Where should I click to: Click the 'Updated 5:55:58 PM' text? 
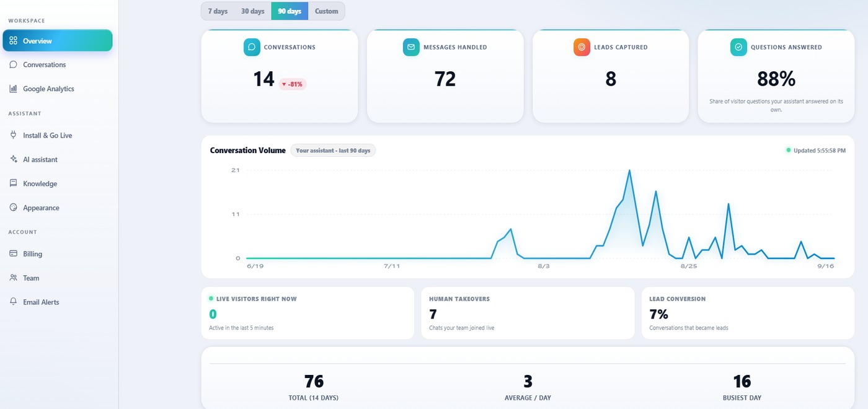820,151
